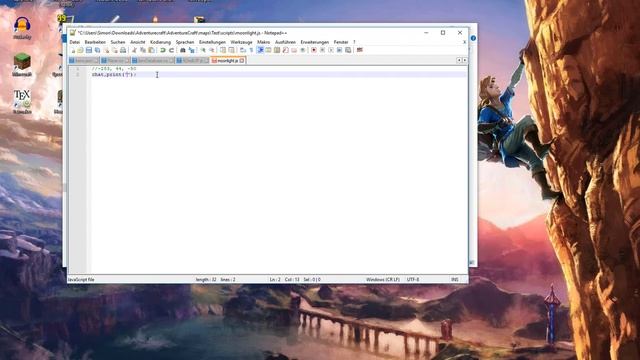Click the Save recorded macro icon
640x360 pixels.
[348, 50]
